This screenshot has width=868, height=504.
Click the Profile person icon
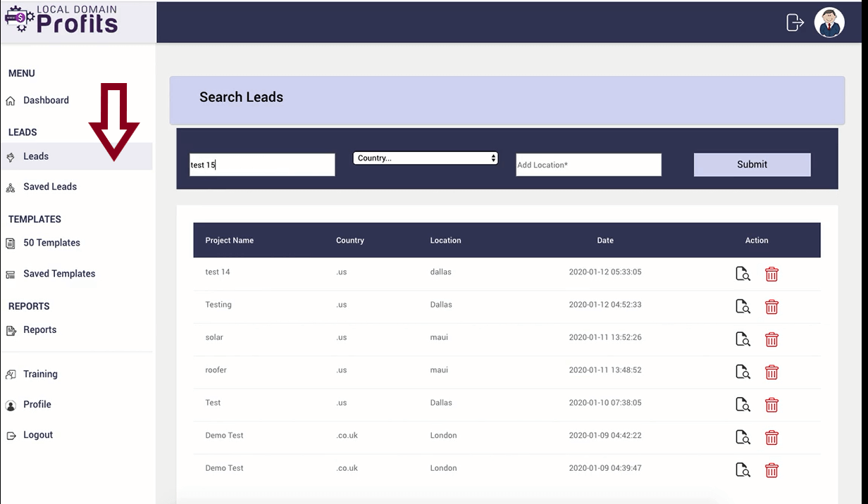coord(11,405)
